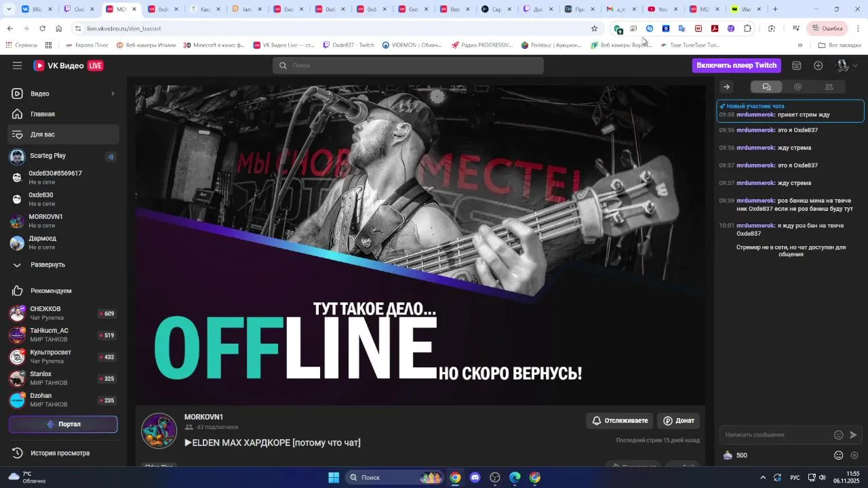Click the Adobe Acrobat extension icon
The image size is (868, 488).
715,28
